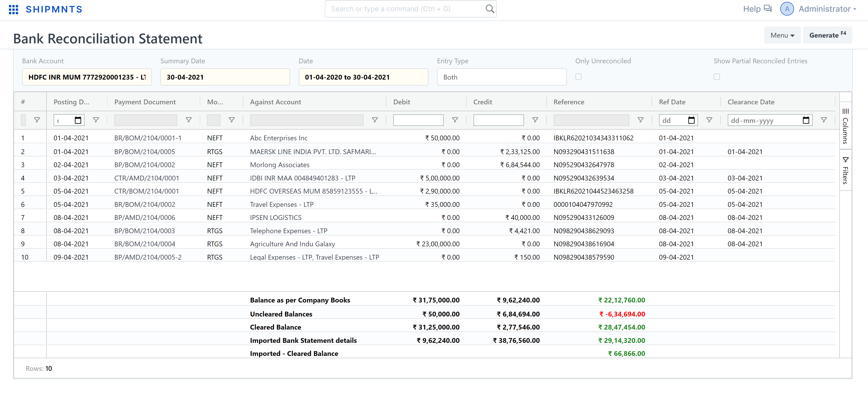Click Reference column filter funnel

tap(640, 120)
